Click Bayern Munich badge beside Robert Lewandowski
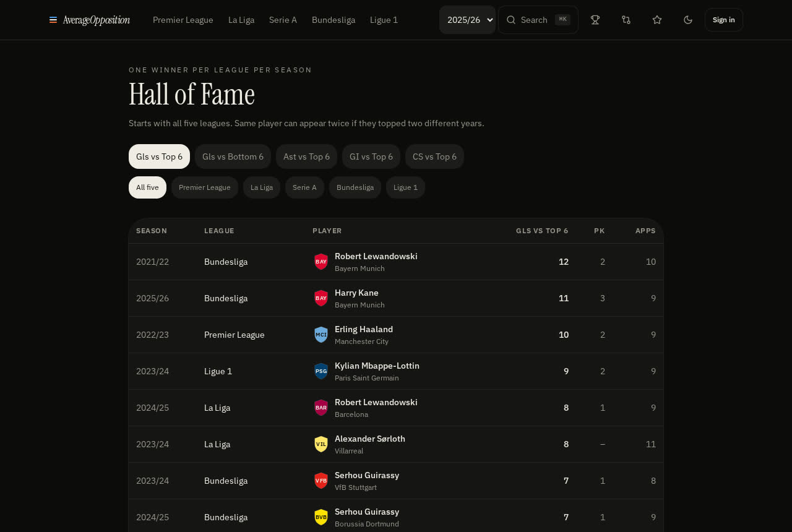Image resolution: width=792 pixels, height=532 pixels. [321, 262]
